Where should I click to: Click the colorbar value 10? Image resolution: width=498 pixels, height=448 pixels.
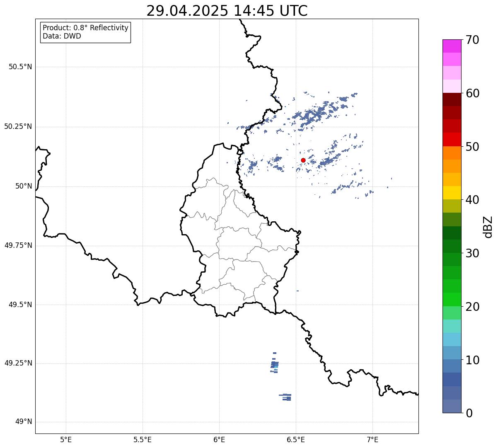click(x=472, y=360)
